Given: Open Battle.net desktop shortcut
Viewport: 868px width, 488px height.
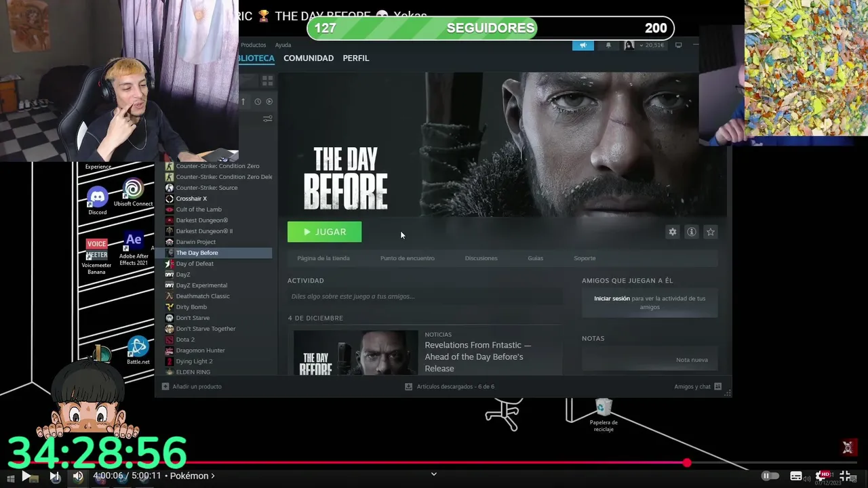Looking at the screenshot, I should click(138, 351).
